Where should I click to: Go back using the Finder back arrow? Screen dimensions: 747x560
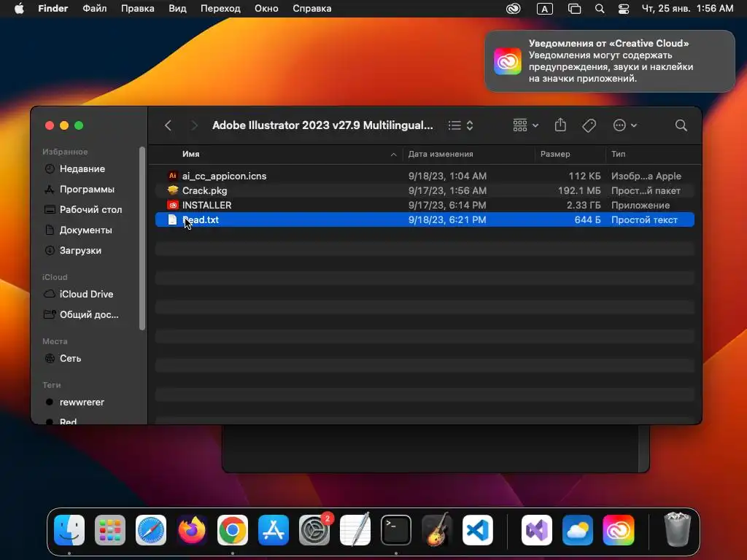pyautogui.click(x=168, y=125)
